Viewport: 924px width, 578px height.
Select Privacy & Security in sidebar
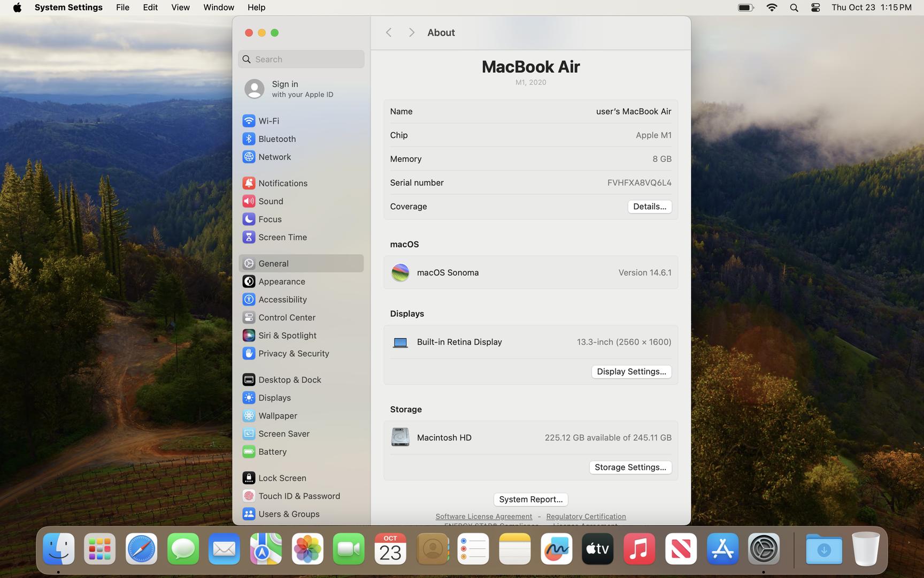point(293,354)
